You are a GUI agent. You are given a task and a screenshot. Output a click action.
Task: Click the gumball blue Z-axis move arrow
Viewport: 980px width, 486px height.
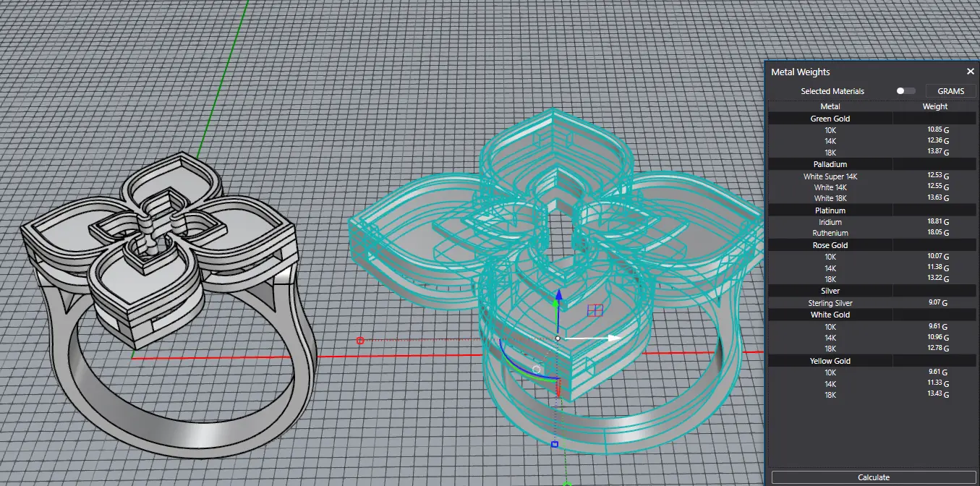pos(557,297)
